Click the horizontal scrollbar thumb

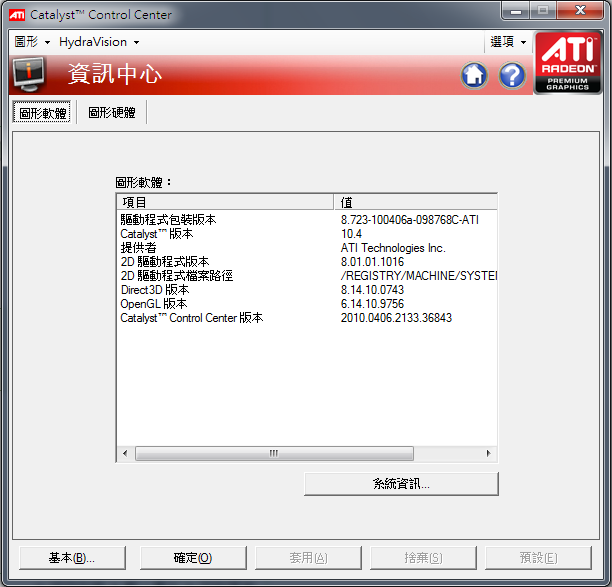[x=274, y=454]
